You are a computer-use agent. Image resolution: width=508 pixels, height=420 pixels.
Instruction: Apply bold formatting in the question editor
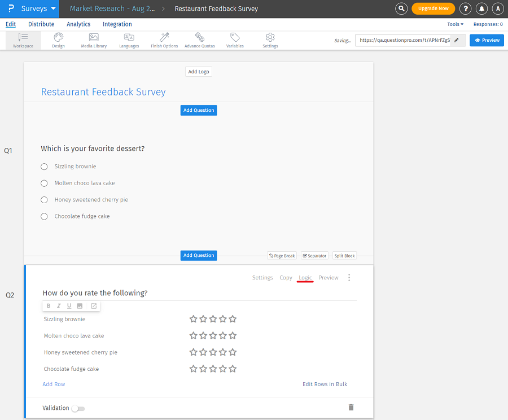coord(49,305)
